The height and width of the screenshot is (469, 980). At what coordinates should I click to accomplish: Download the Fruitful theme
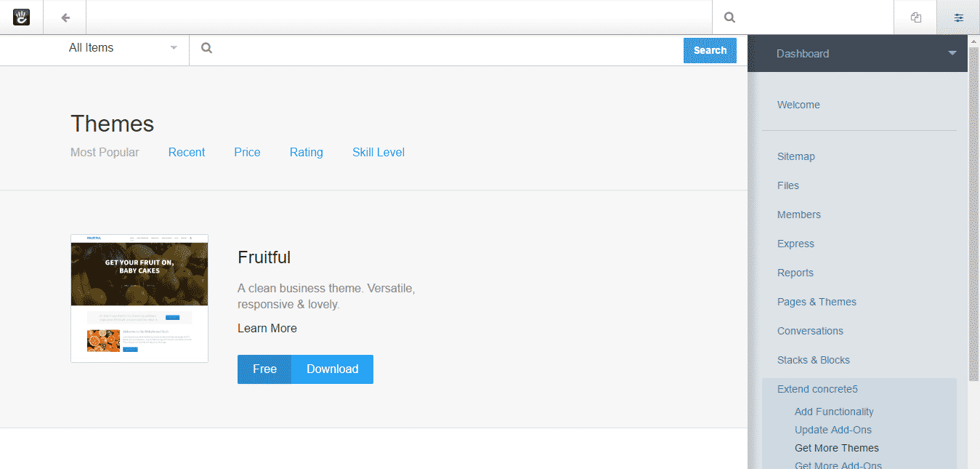click(332, 369)
